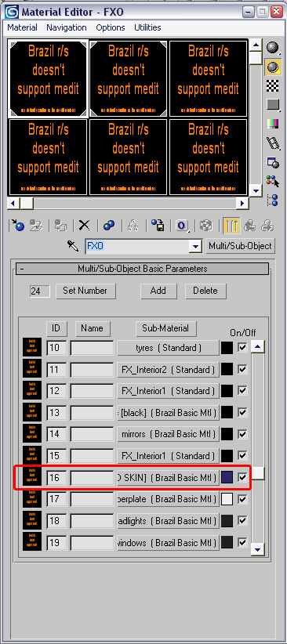This screenshot has width=287, height=644.
Task: Disable the tyres sub-material checkbox
Action: point(242,348)
